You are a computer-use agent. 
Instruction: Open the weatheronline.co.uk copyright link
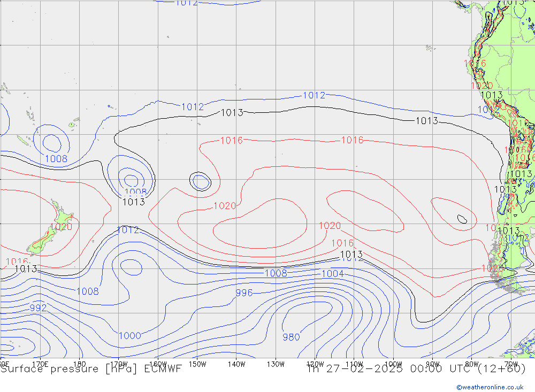[x=490, y=387]
